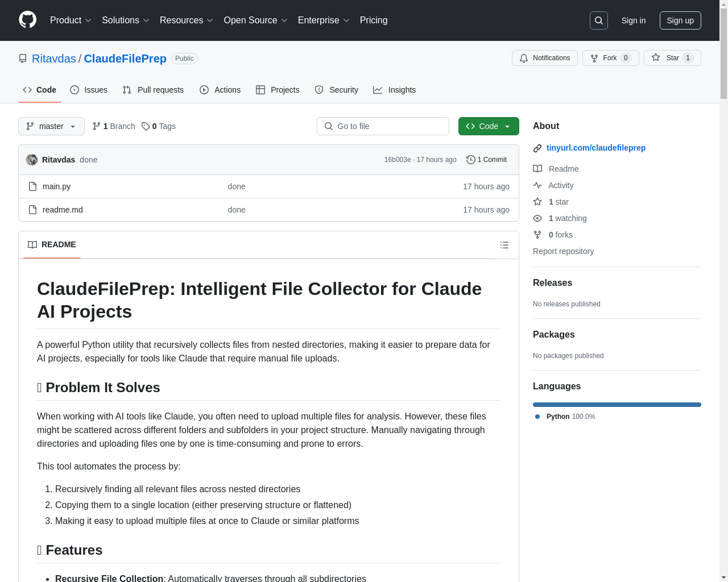
Task: View the 1 star link
Action: [x=551, y=202]
